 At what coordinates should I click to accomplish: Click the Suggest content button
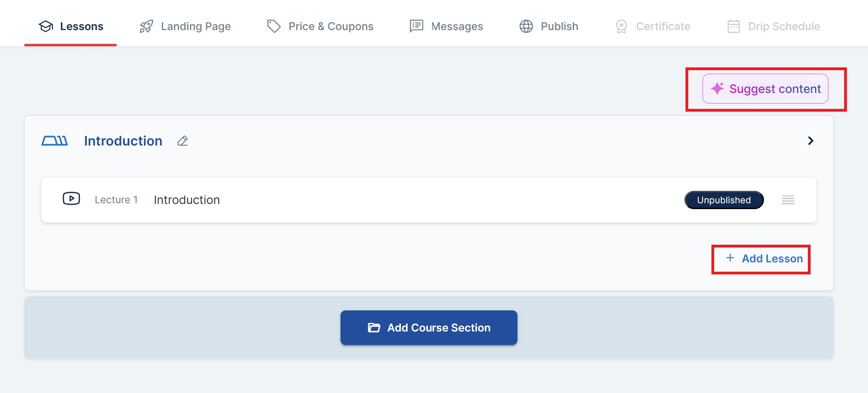(765, 89)
